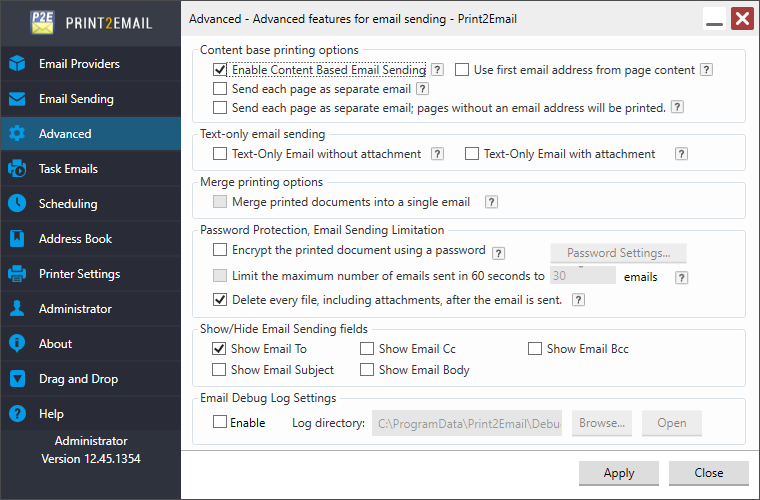Click the Drag and Drop icon
This screenshot has height=500, width=760.
pyautogui.click(x=17, y=379)
